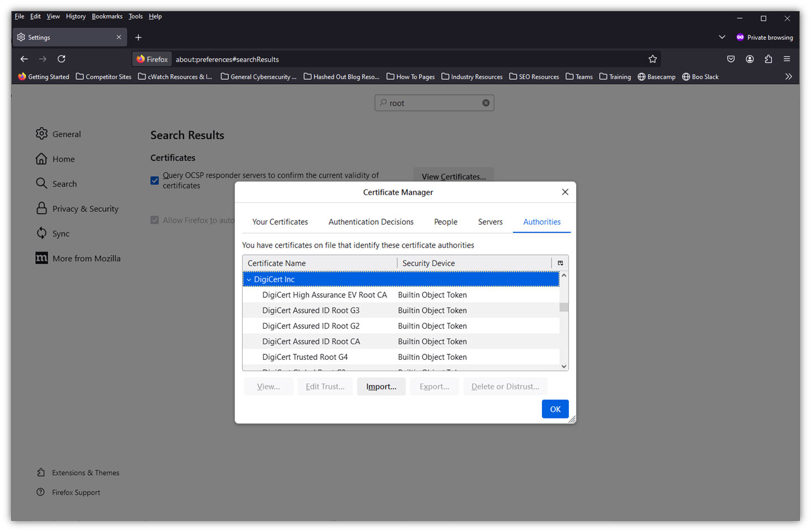Click the Import button
Image resolution: width=811 pixels, height=532 pixels.
point(381,386)
